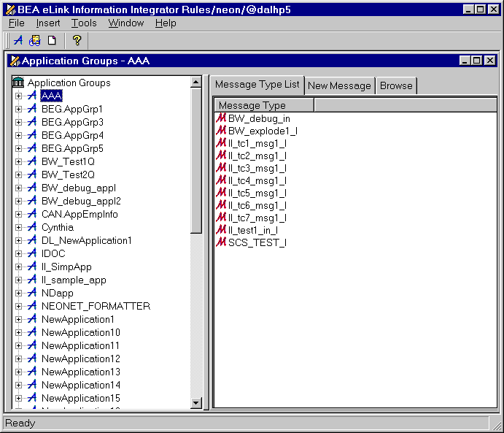Click the A icon beside Cynthia
This screenshot has height=433, width=504.
click(32, 227)
